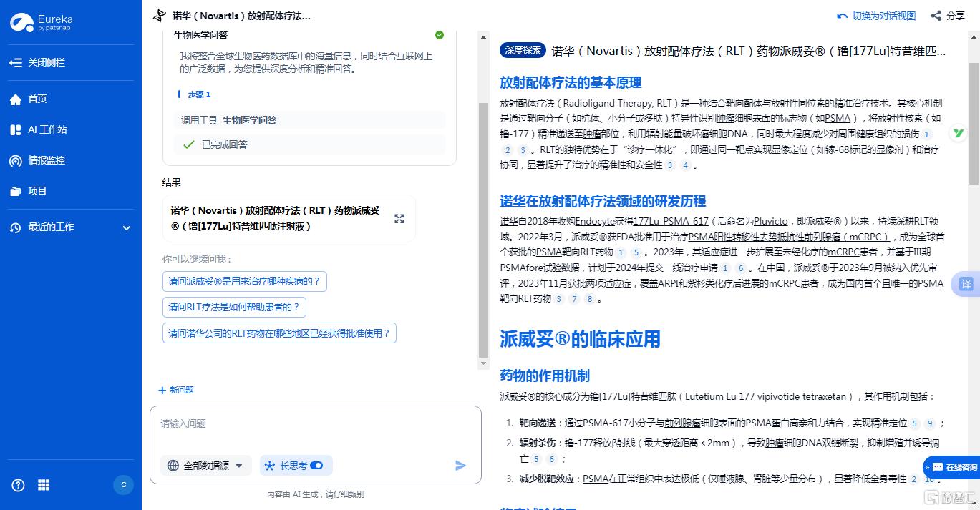Open the help question mark icon

18,485
